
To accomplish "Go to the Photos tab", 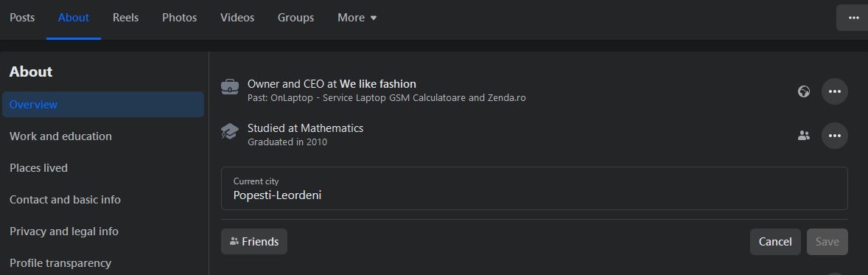I will click(179, 18).
